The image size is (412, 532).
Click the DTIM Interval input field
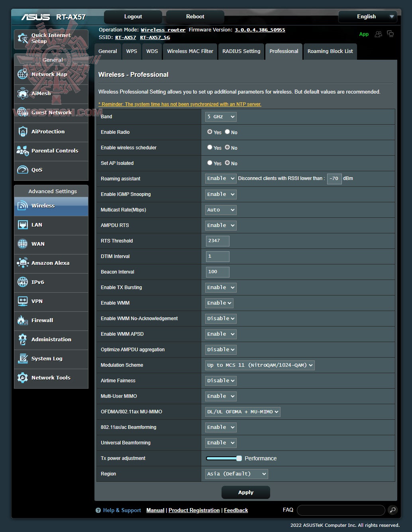point(218,256)
